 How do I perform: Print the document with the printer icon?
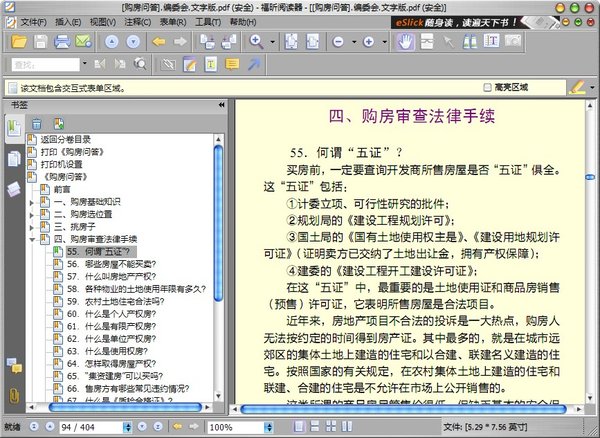coord(62,41)
